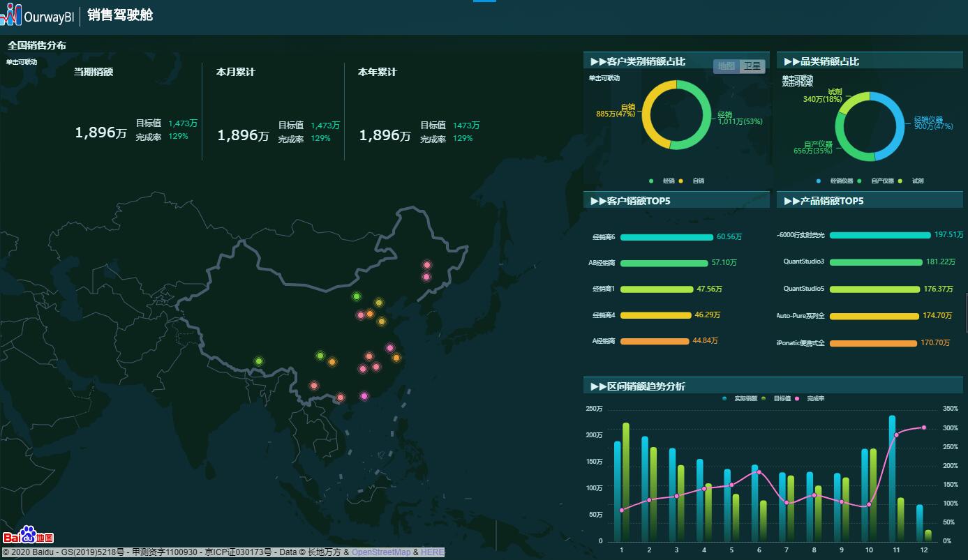Click the OurwayBI logo icon
This screenshot has height=560, width=968.
coord(11,15)
